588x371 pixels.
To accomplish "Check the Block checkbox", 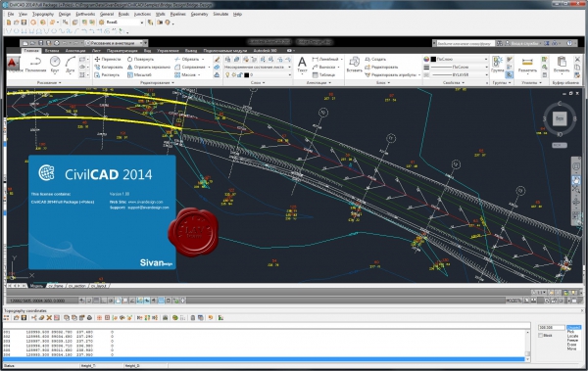I will point(541,336).
